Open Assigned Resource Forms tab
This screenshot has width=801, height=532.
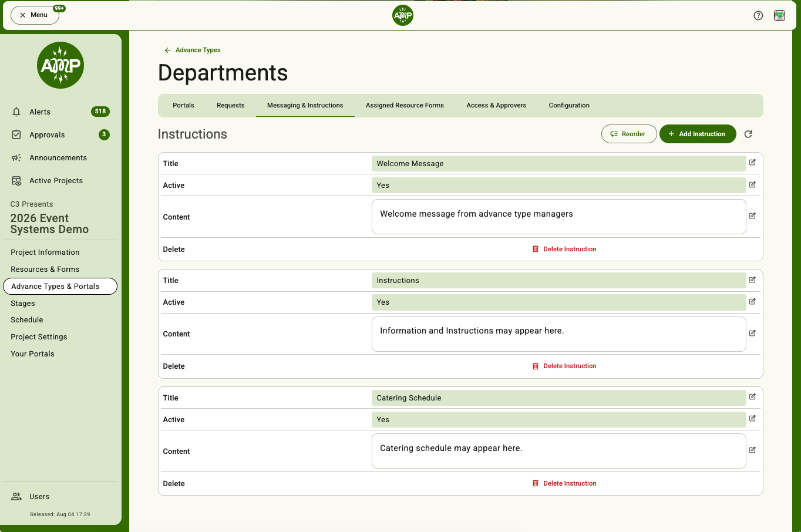(x=405, y=105)
